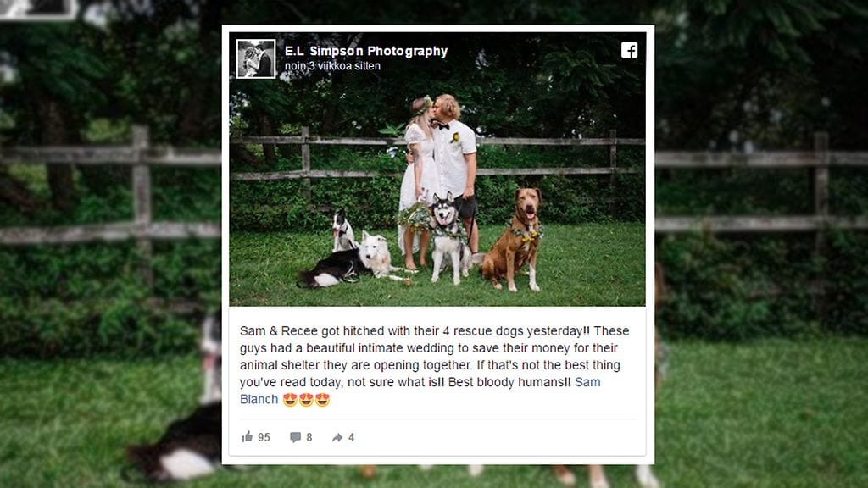Open E.L Simpson Photography profile picture
This screenshot has width=868, height=488.
(x=256, y=58)
